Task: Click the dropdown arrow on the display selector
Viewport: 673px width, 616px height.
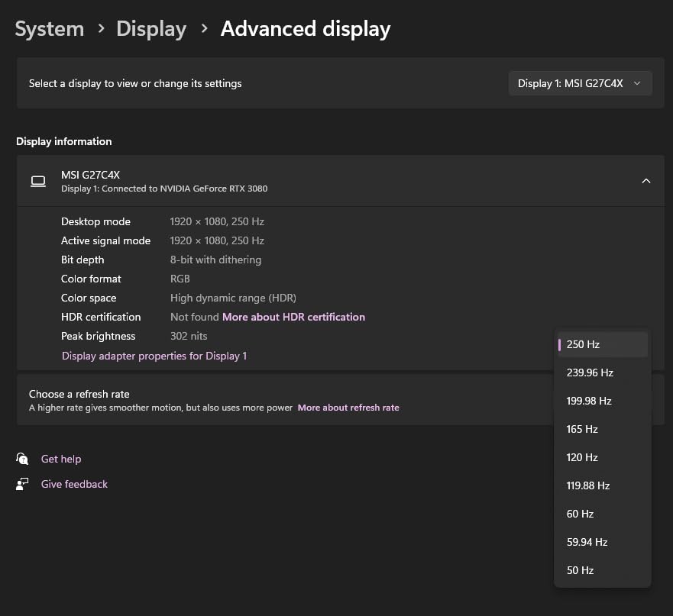Action: tap(636, 83)
